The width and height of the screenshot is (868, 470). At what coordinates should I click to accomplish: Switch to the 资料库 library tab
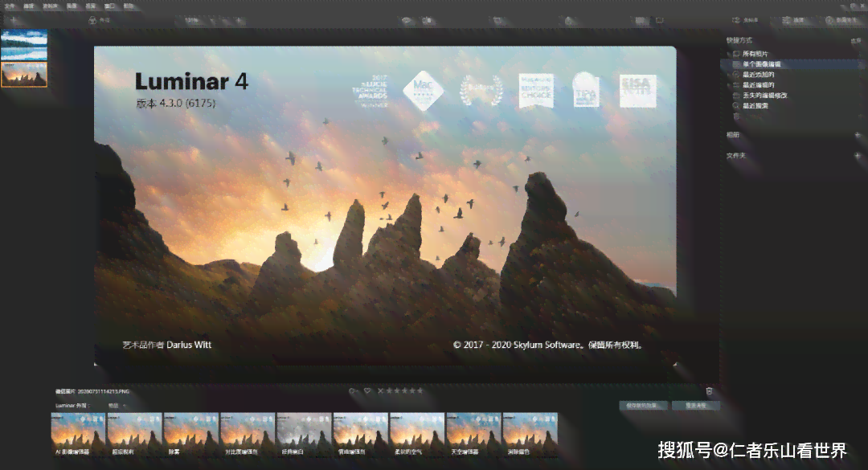(x=745, y=20)
